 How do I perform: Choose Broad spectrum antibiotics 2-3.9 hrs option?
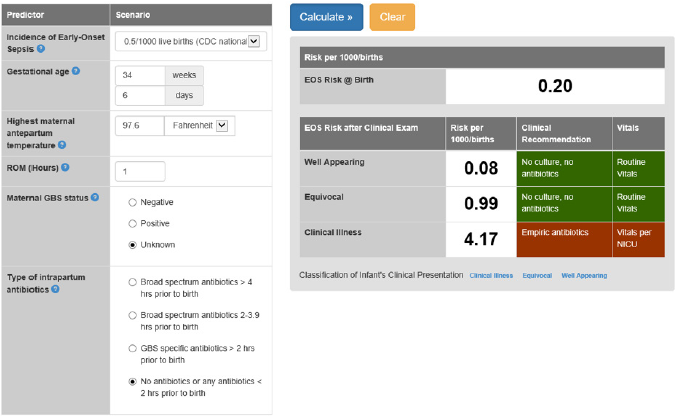tap(133, 315)
